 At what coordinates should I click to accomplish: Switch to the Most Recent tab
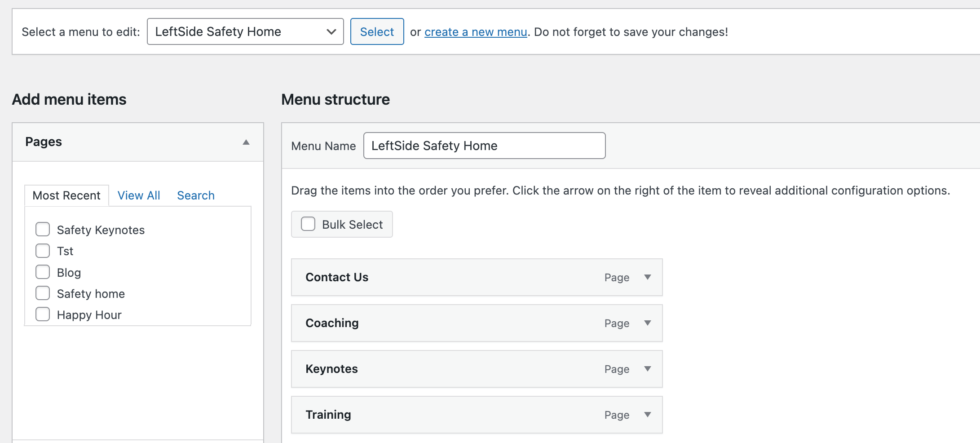pyautogui.click(x=66, y=195)
